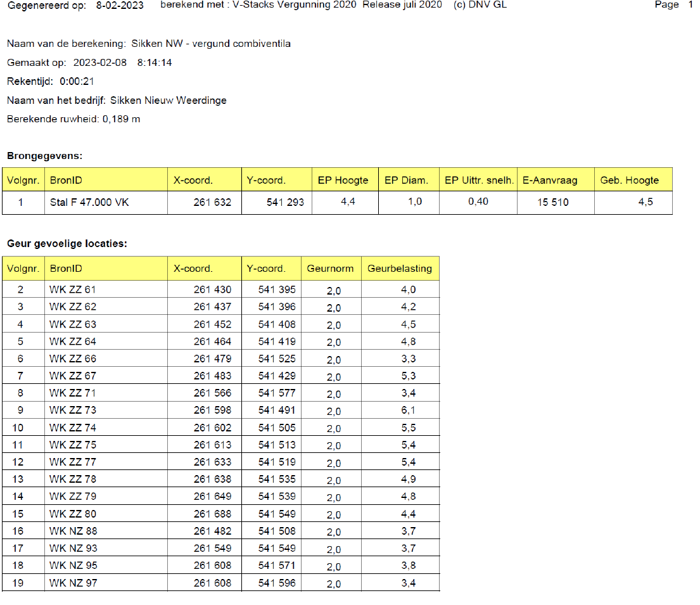Click Geurbelasting value '5,3' for WK ZZ 67

408,376
